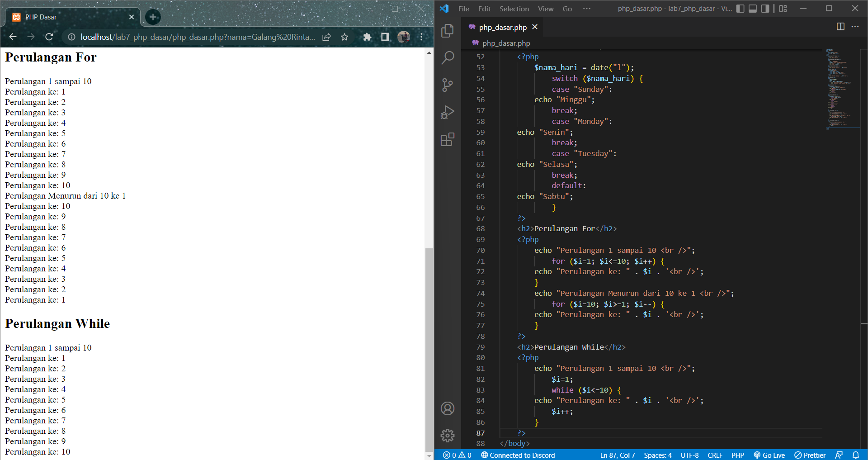The height and width of the screenshot is (460, 868).
Task: Open the editor more actions menu
Action: [855, 27]
